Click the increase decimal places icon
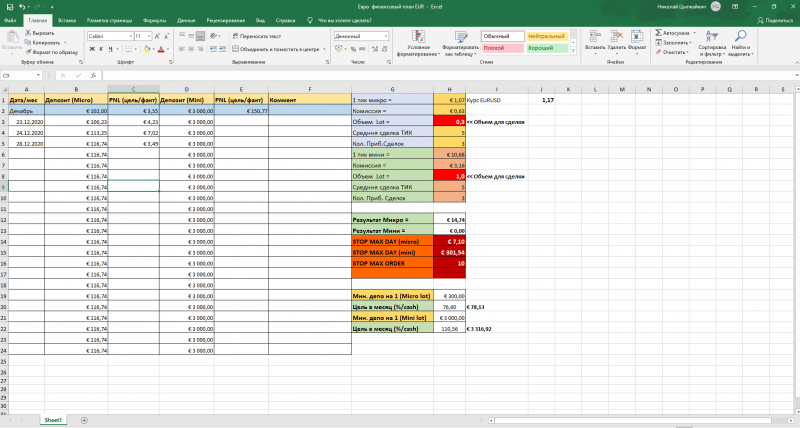 coord(375,49)
